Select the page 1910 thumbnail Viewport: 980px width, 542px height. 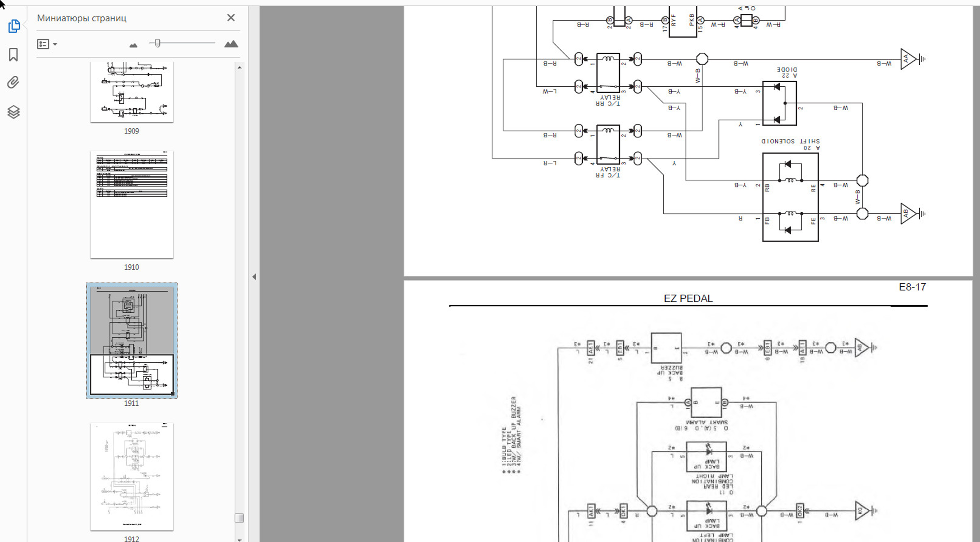tap(132, 204)
